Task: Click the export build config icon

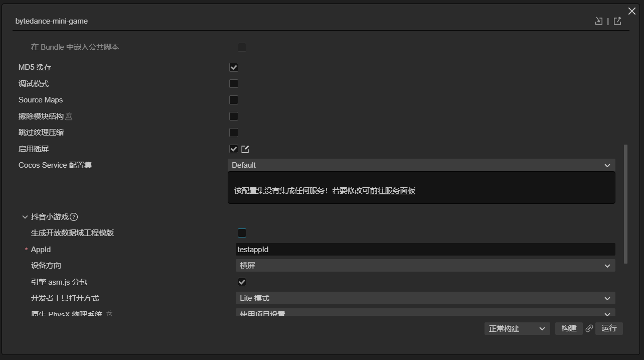Action: pos(617,21)
